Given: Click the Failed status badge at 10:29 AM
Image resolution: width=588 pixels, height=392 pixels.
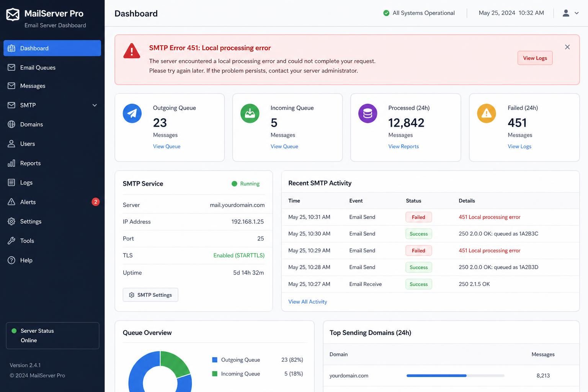Looking at the screenshot, I should (418, 251).
